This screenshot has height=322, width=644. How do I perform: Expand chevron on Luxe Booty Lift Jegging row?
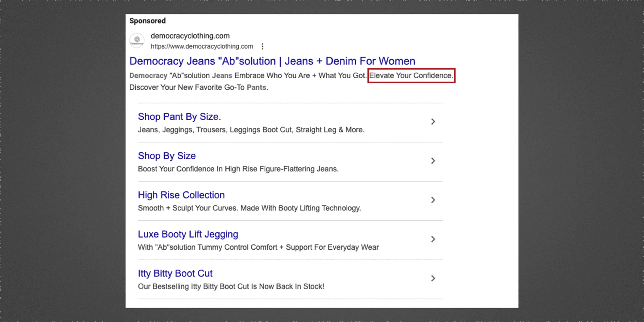pos(433,239)
